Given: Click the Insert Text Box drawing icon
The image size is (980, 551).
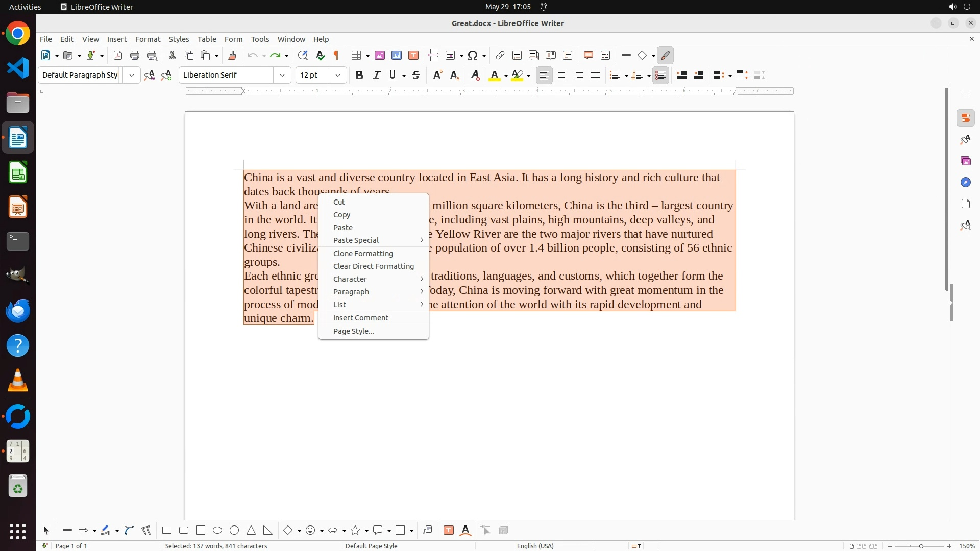Looking at the screenshot, I should click(x=449, y=531).
